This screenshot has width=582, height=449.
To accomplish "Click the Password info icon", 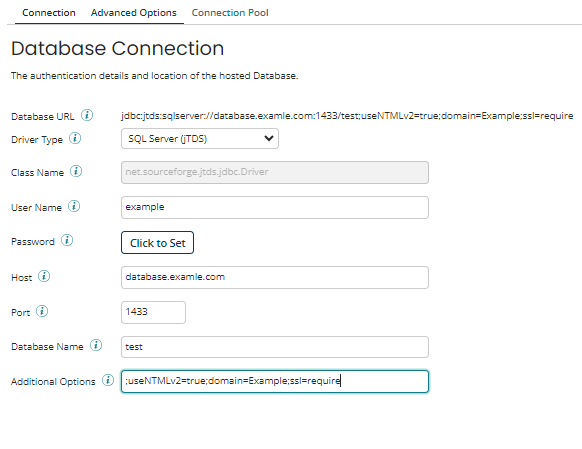I will [67, 240].
